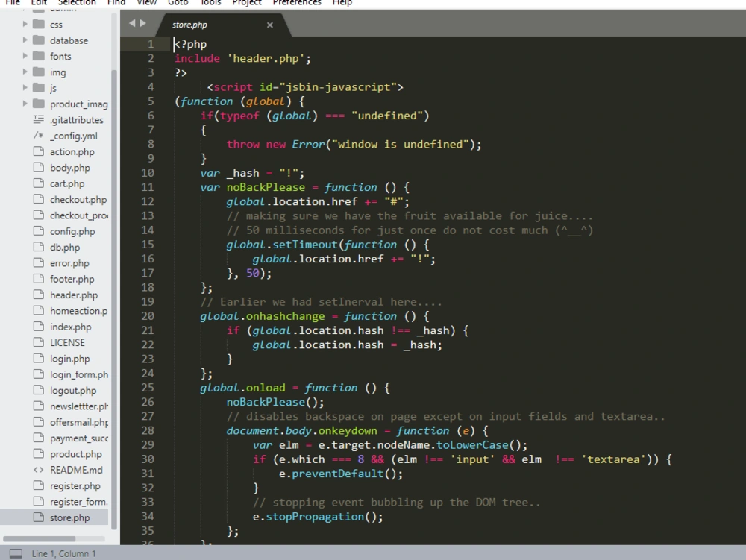Open config.php from the sidebar
Viewport: 746px width, 560px height.
pos(72,231)
